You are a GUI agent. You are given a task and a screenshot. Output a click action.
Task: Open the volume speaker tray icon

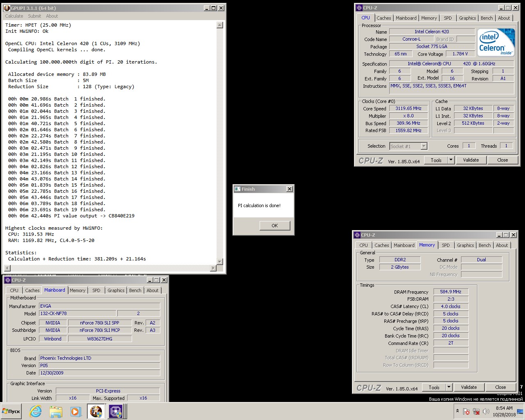pyautogui.click(x=486, y=411)
